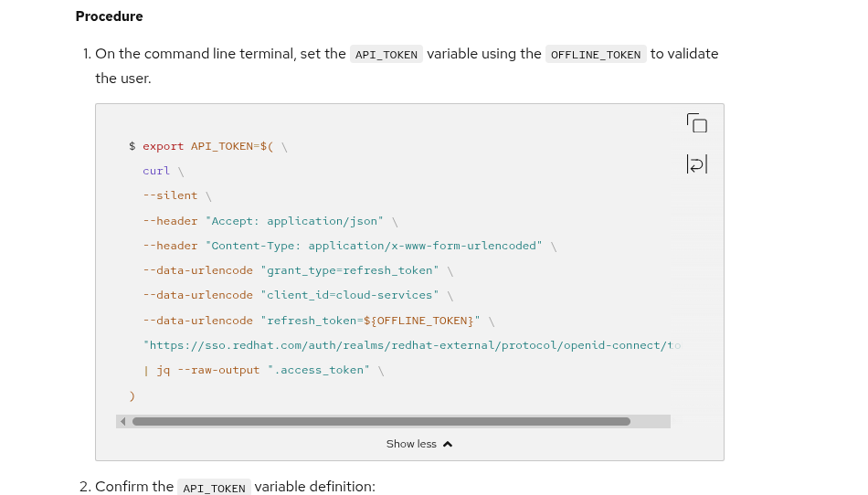The height and width of the screenshot is (495, 868).
Task: Click the API_TOKEN code label in step 1
Action: tap(386, 55)
